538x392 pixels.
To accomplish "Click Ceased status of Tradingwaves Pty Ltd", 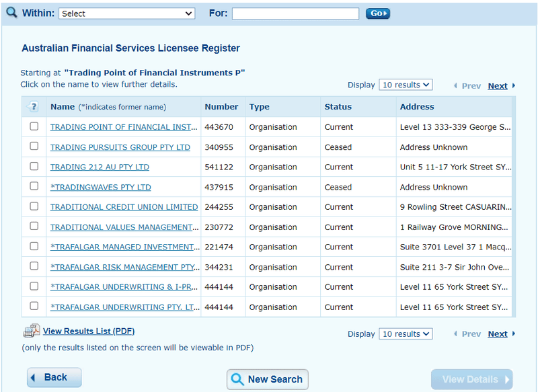I will [338, 187].
